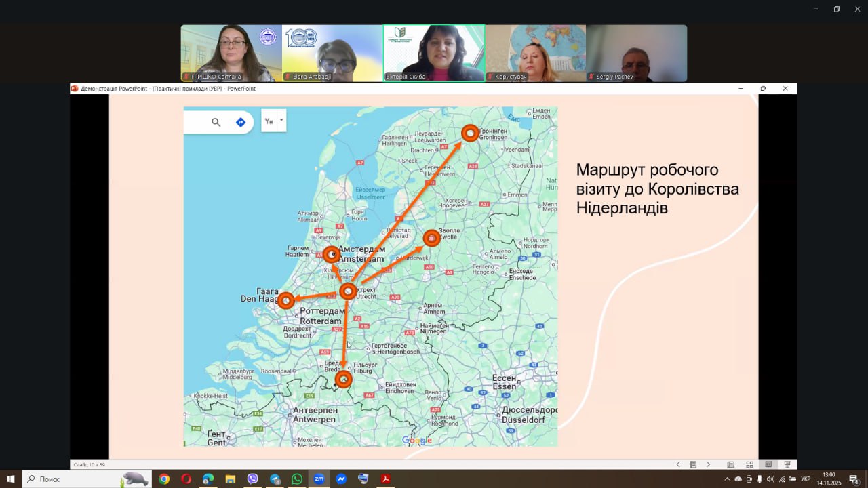
Task: Select Sergiy Pachev's video thumbnail
Action: [x=637, y=54]
